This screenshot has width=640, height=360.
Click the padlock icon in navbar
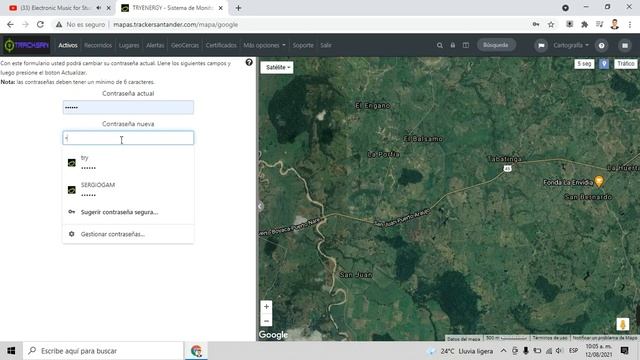click(x=453, y=45)
